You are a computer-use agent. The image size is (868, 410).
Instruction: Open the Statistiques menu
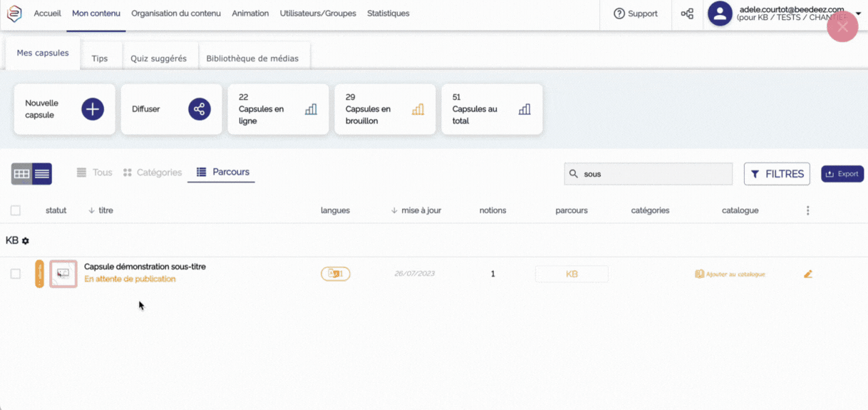point(388,14)
